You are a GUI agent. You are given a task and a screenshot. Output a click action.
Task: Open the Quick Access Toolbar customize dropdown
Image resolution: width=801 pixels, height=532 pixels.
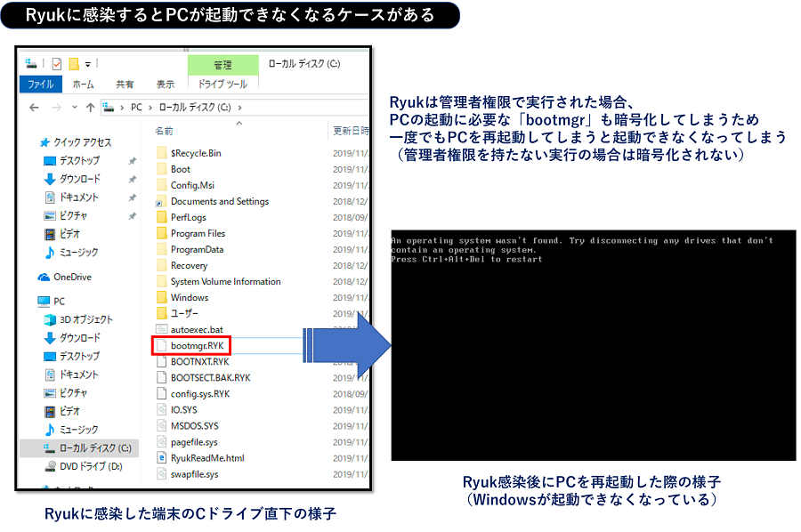point(87,62)
